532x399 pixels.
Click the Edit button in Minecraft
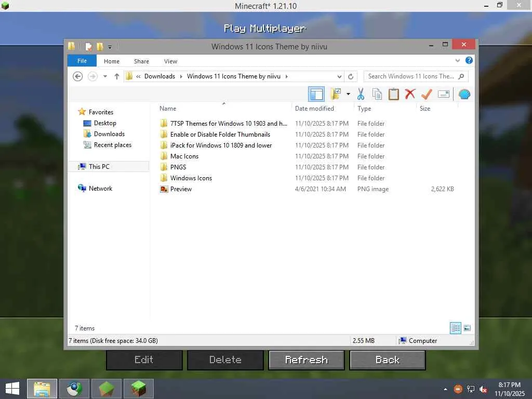[x=144, y=360]
